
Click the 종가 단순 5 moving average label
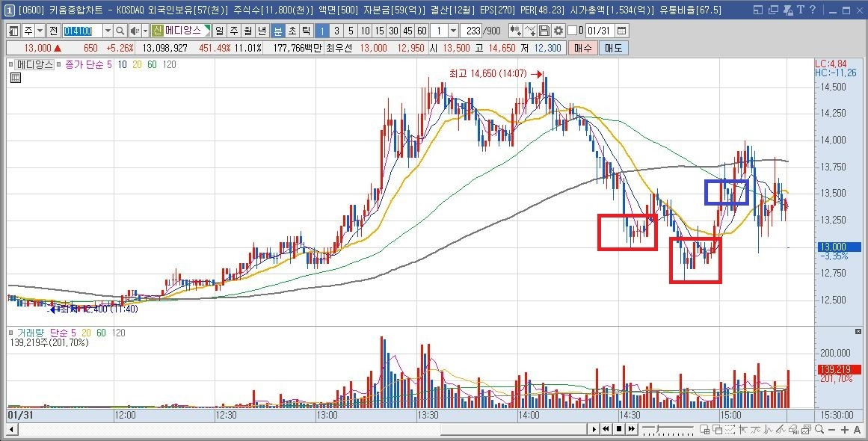tap(88, 64)
